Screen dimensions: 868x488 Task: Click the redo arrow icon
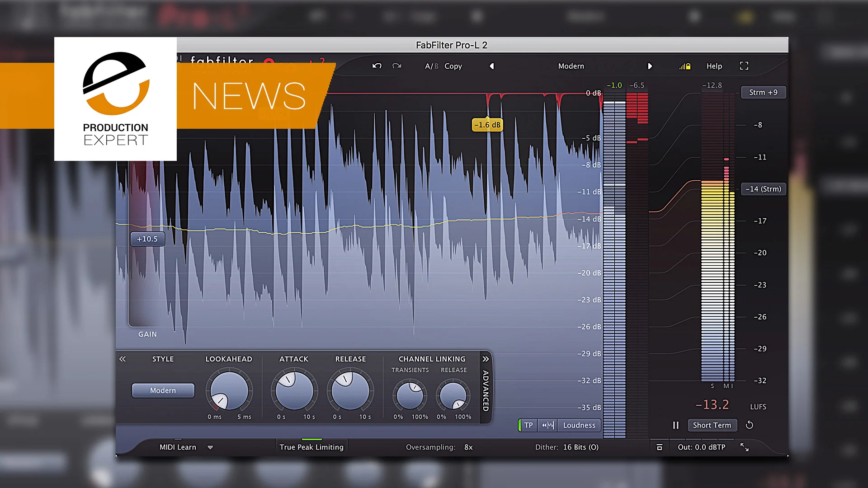397,66
